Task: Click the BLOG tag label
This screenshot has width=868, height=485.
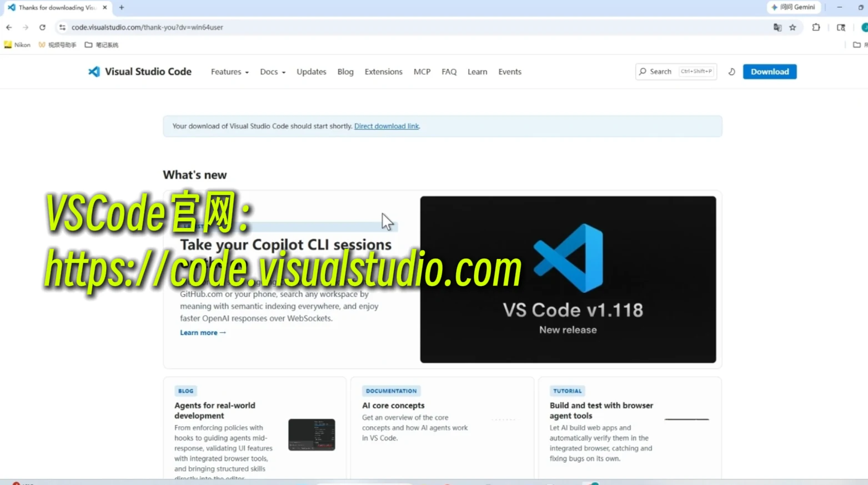Action: [x=185, y=391]
